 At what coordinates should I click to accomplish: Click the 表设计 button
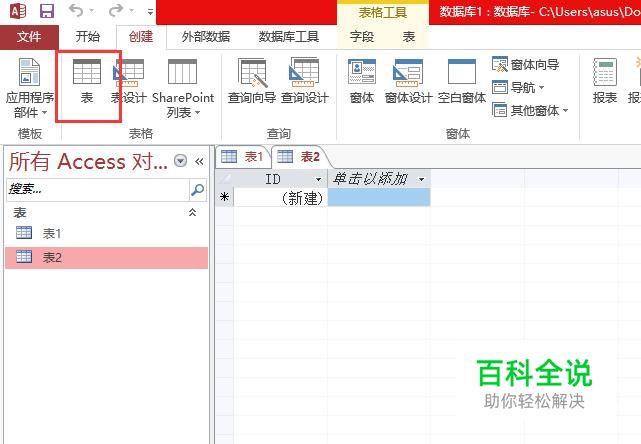coord(128,81)
